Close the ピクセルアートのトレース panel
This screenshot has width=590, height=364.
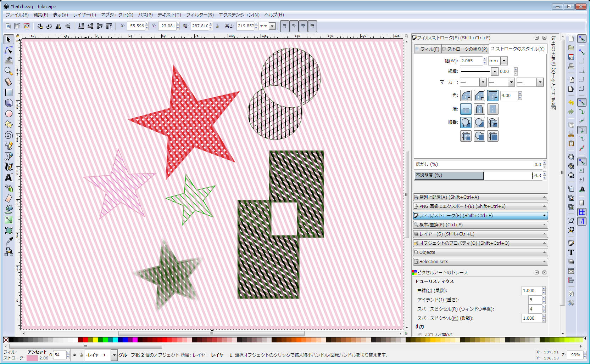pyautogui.click(x=544, y=273)
